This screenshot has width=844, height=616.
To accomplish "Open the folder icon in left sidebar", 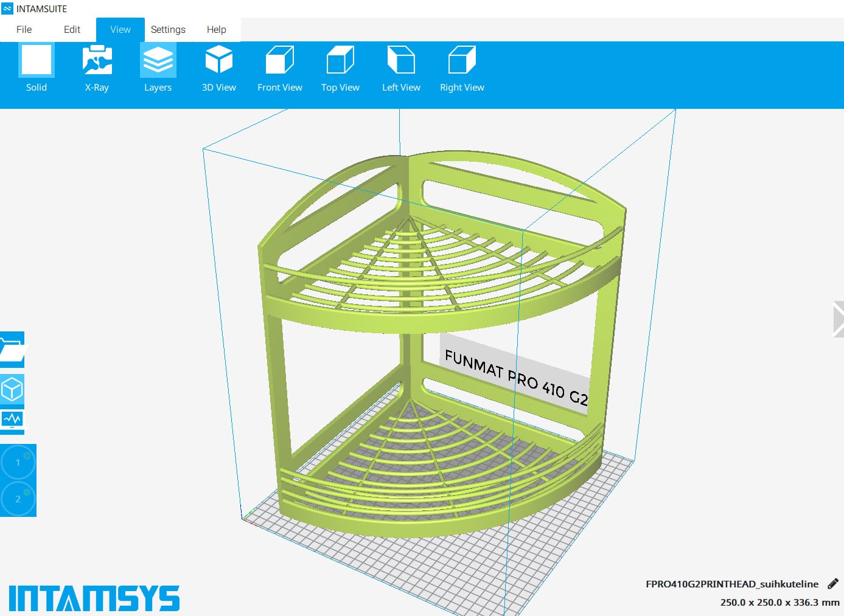I will pos(12,350).
